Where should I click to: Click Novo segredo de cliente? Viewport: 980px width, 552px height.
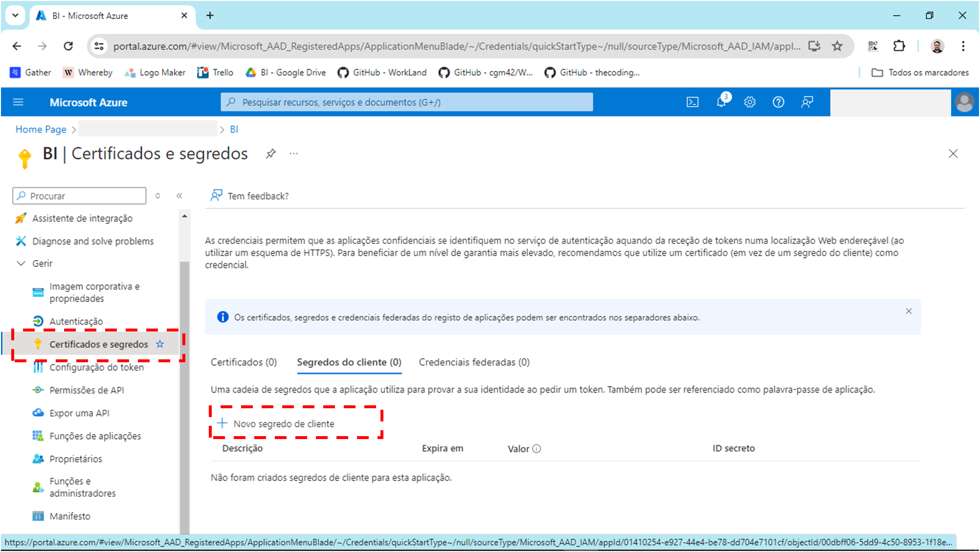pyautogui.click(x=284, y=423)
